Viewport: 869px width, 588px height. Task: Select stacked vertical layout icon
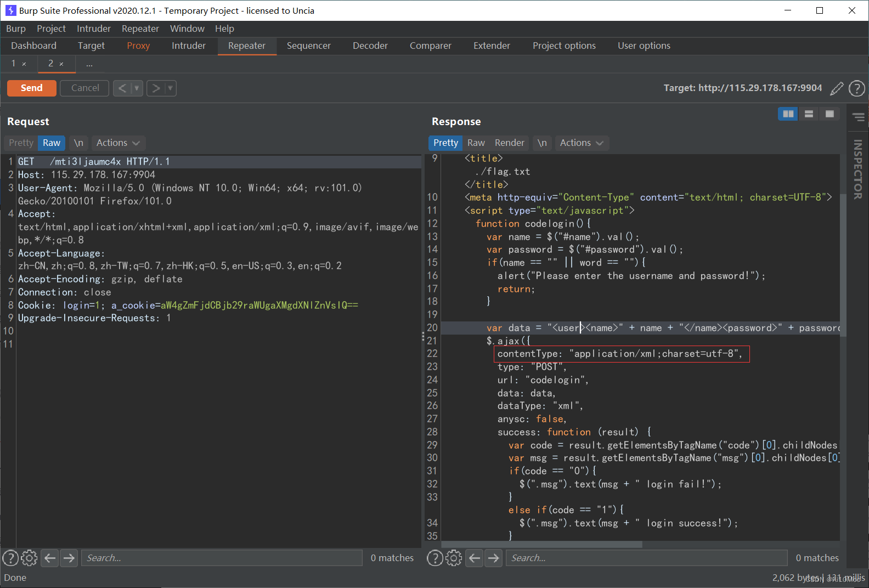tap(809, 114)
